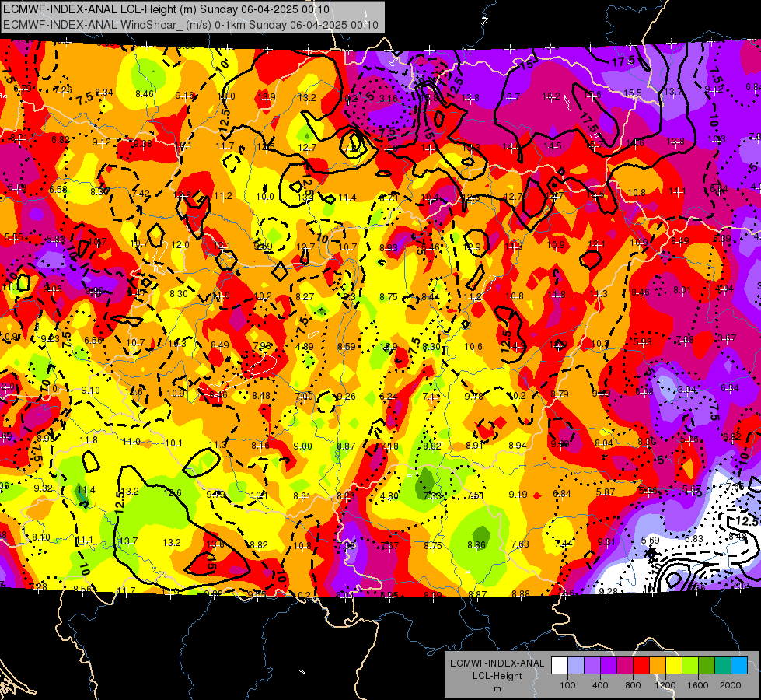Click the legend label 800
The height and width of the screenshot is (700, 761).
(633, 685)
